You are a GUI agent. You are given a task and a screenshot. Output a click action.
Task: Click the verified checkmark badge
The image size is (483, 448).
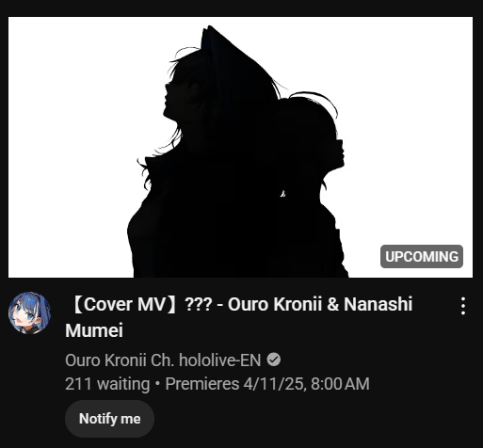click(x=274, y=360)
